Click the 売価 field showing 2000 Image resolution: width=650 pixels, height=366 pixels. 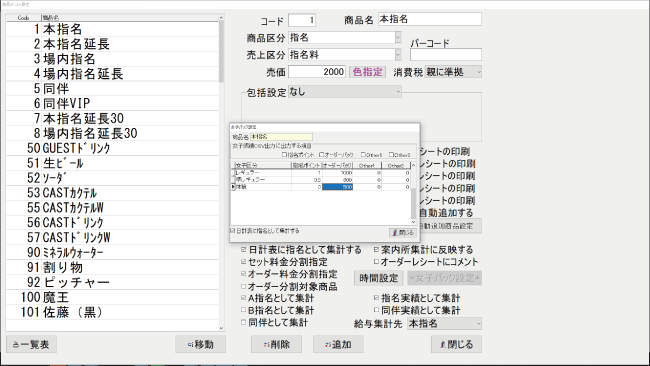317,72
